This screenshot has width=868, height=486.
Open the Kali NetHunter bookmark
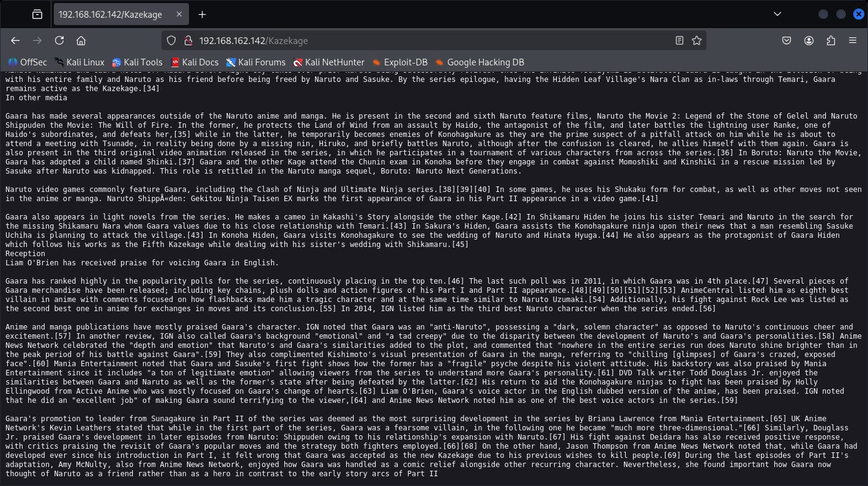pyautogui.click(x=328, y=62)
